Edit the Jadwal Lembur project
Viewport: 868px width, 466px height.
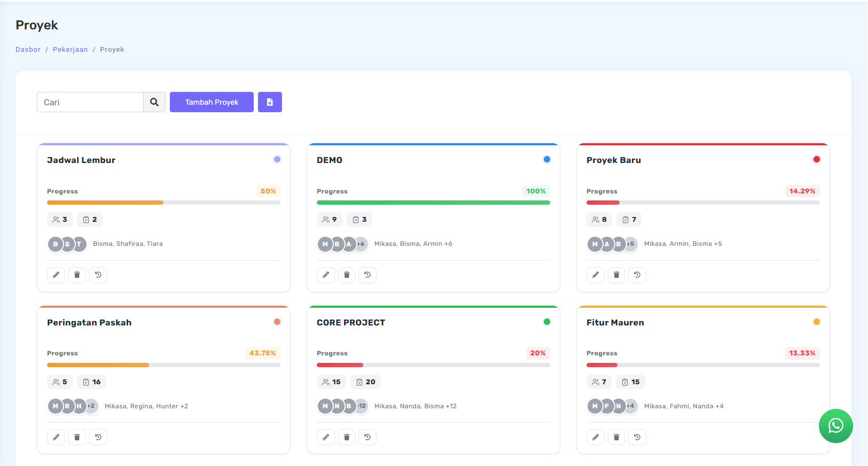[x=56, y=275]
